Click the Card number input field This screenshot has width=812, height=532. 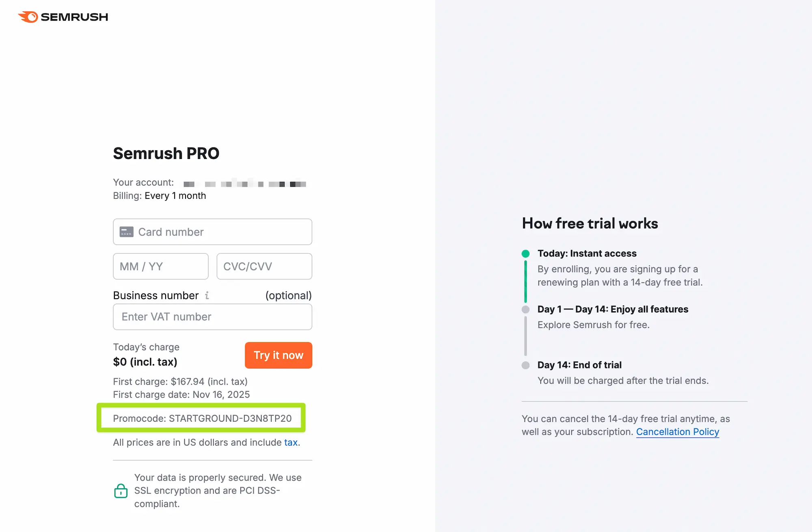(212, 232)
